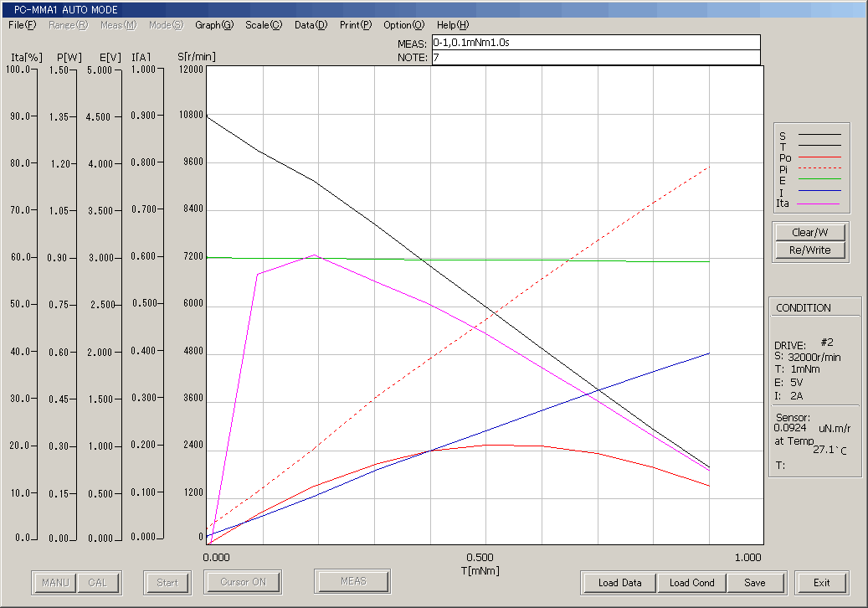This screenshot has height=608, width=868.
Task: Click the P[W] axis header
Action: point(69,58)
